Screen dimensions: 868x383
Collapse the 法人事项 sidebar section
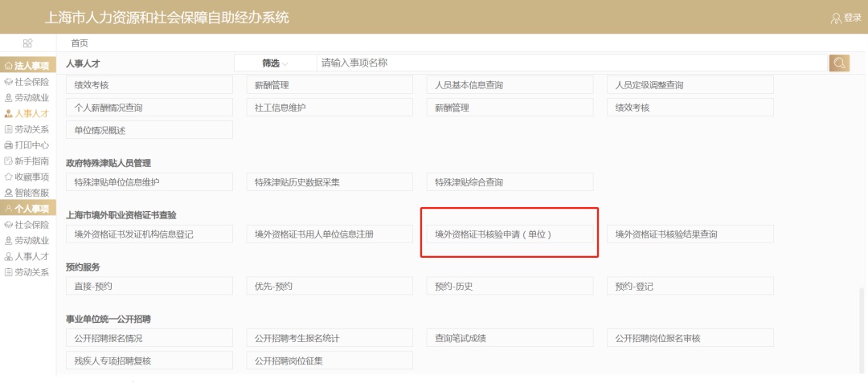[27, 66]
